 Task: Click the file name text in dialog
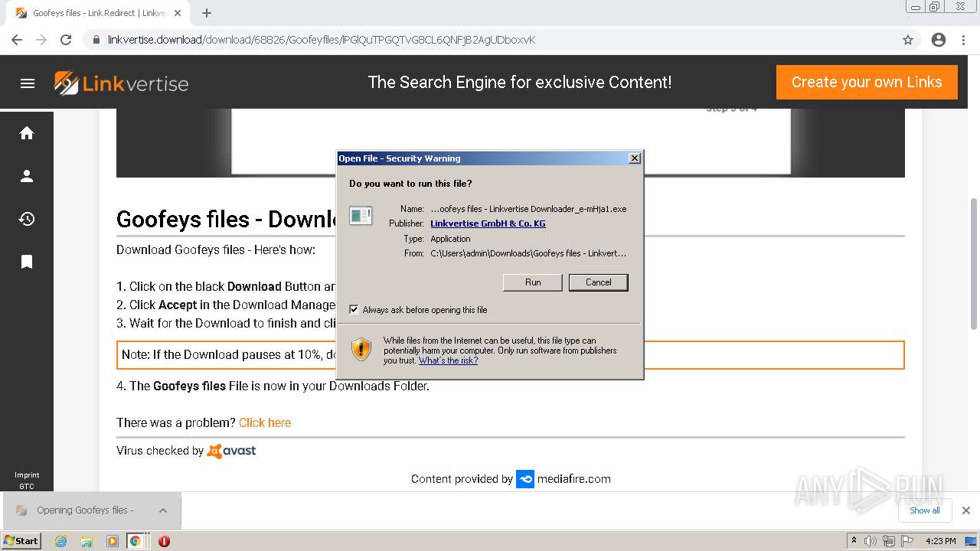click(x=528, y=209)
